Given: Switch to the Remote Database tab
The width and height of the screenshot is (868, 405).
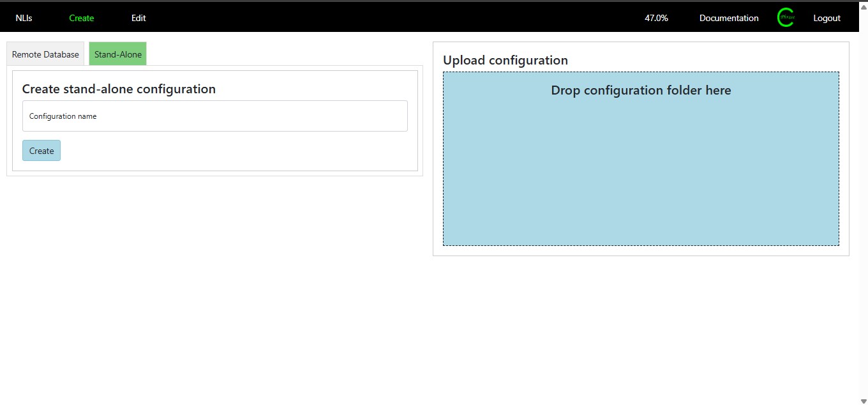Looking at the screenshot, I should click(x=45, y=54).
